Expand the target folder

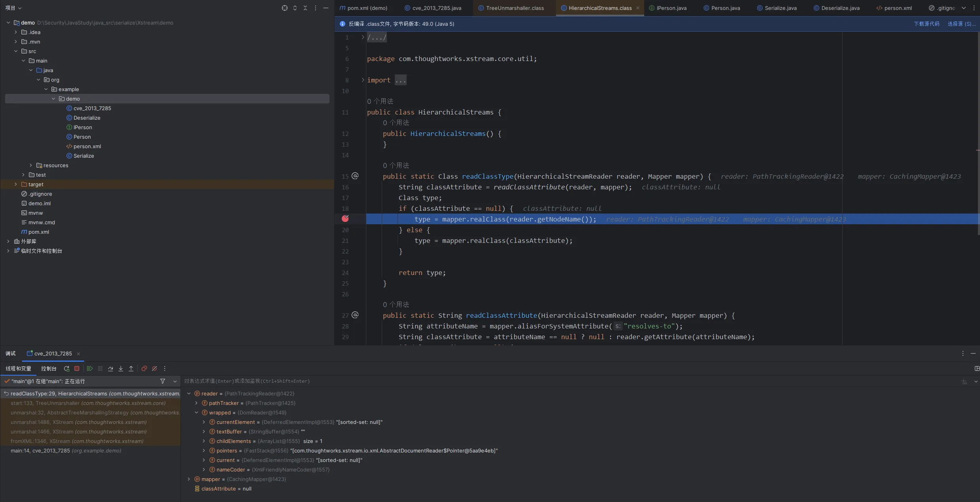click(x=16, y=184)
